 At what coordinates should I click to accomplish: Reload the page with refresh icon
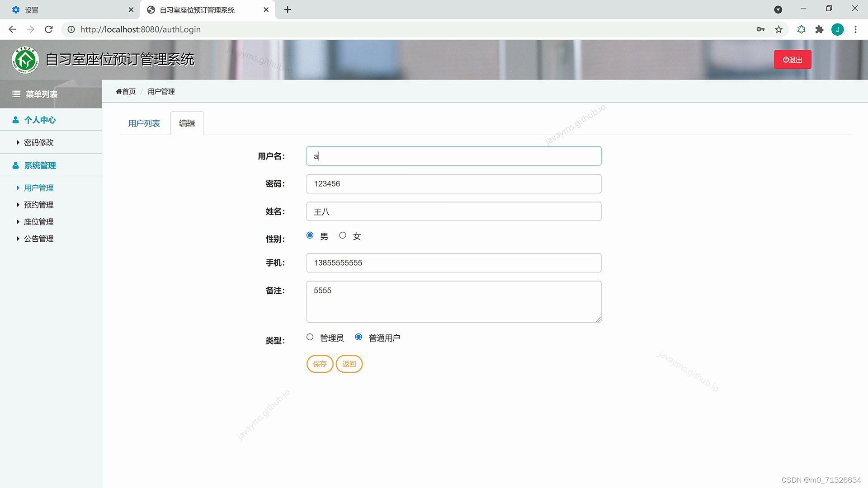[x=49, y=29]
